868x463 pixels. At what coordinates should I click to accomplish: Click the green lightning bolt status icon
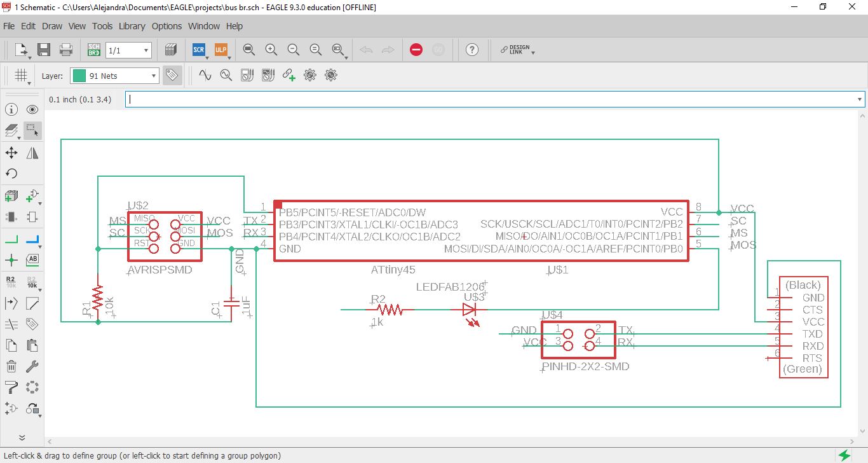tap(844, 455)
